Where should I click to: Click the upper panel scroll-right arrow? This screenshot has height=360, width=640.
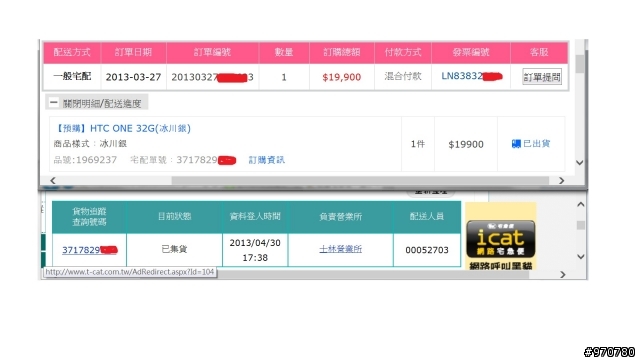(561, 180)
